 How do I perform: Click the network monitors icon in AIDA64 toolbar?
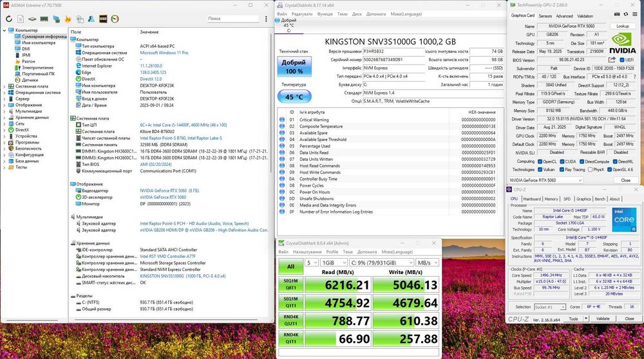tap(56, 19)
